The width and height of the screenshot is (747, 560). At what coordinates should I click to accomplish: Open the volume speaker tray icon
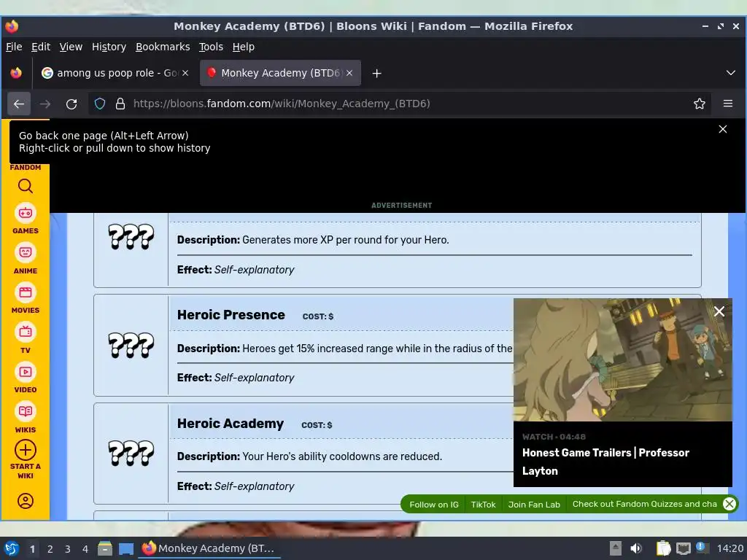(636, 548)
